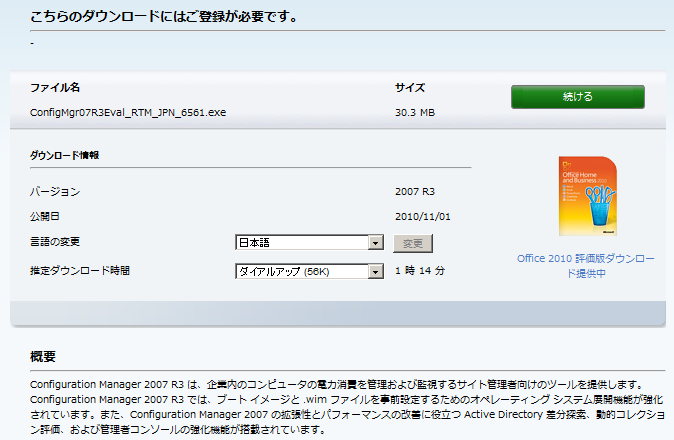Click the ダウンロード情報 section heading
Viewport: 674px width, 440px height.
tap(64, 156)
